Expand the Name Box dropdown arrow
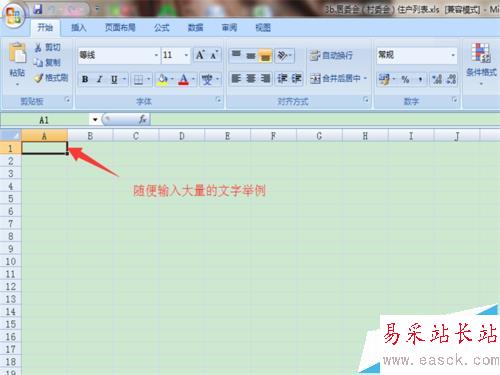This screenshot has width=500, height=375. tap(95, 119)
